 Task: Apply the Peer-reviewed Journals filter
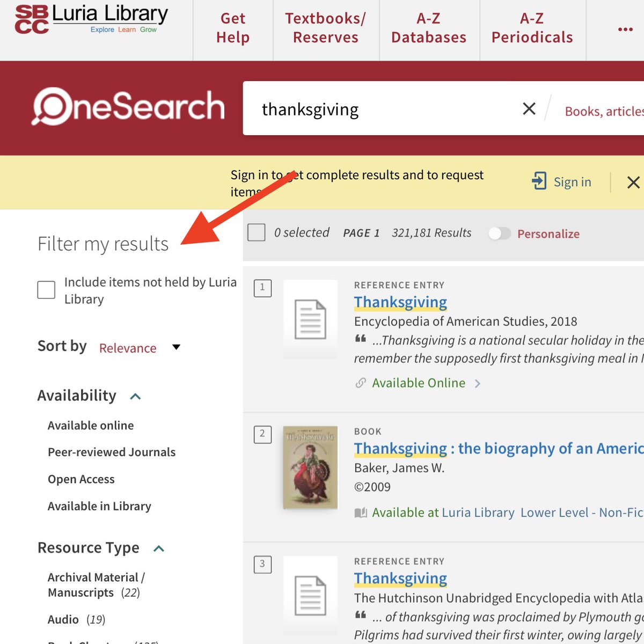tap(111, 452)
